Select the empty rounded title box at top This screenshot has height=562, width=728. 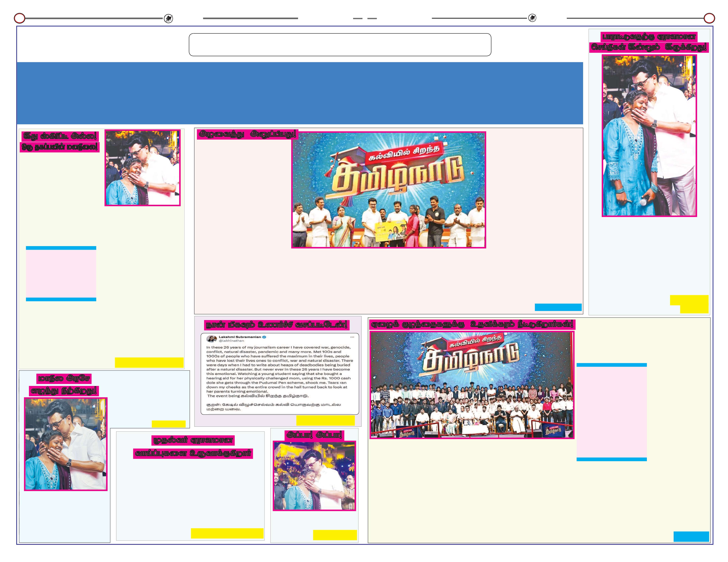click(x=340, y=45)
